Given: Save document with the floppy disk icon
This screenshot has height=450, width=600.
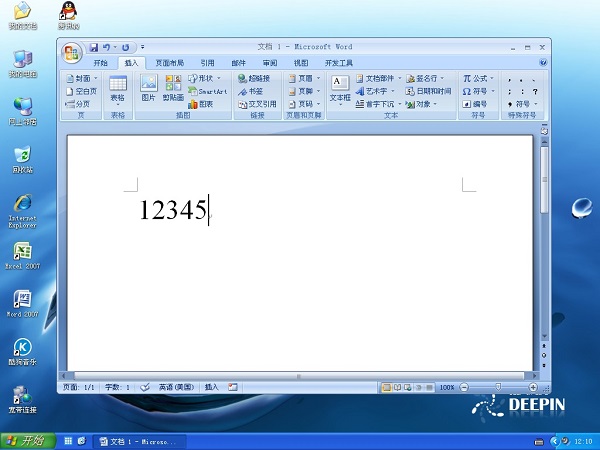Looking at the screenshot, I should point(94,47).
